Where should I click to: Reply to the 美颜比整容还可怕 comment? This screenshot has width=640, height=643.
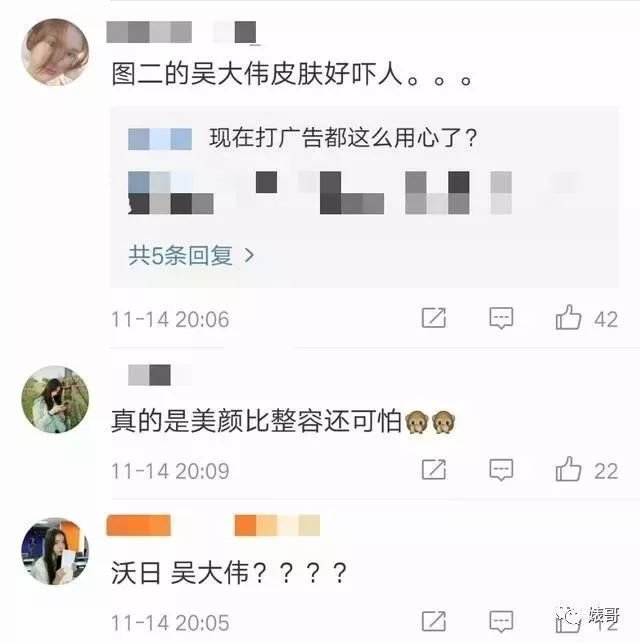pos(501,470)
